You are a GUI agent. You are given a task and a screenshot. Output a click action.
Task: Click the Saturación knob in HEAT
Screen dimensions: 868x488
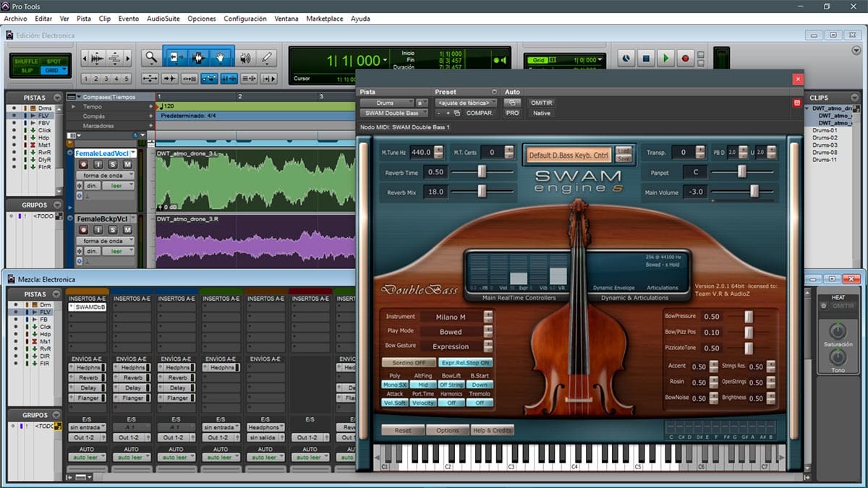tap(838, 330)
